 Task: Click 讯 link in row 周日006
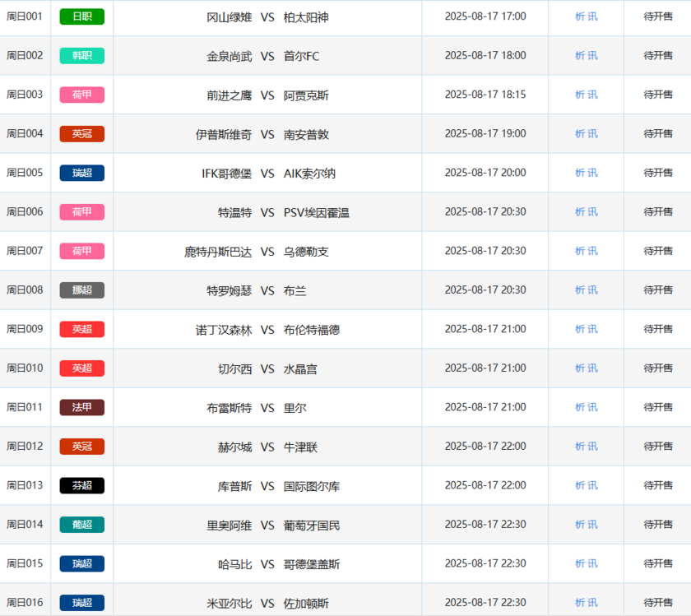[593, 212]
